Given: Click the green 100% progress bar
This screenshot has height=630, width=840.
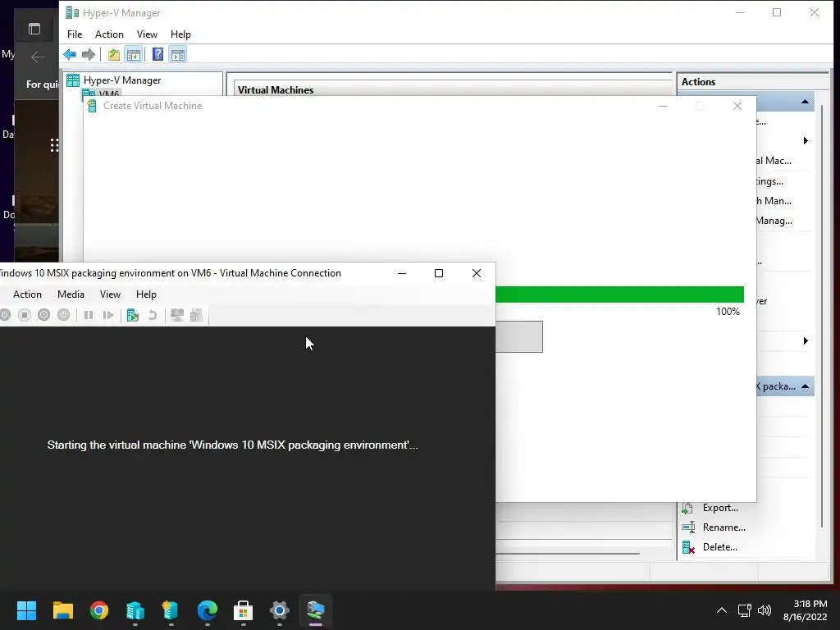Looking at the screenshot, I should pyautogui.click(x=620, y=294).
